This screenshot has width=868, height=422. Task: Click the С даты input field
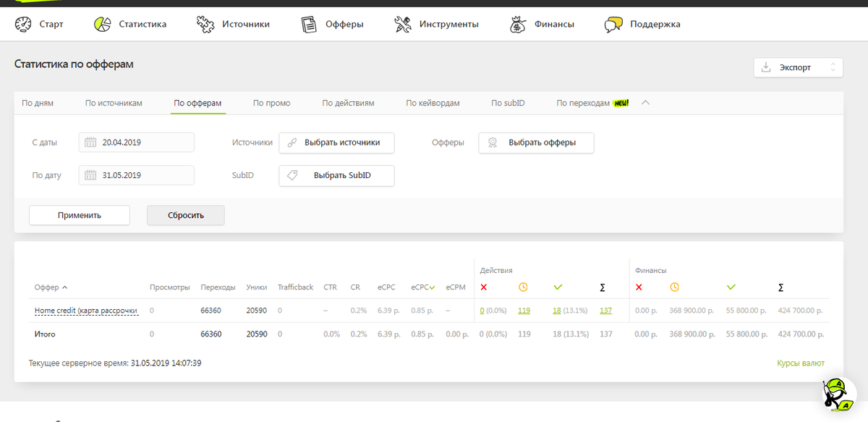tap(137, 143)
